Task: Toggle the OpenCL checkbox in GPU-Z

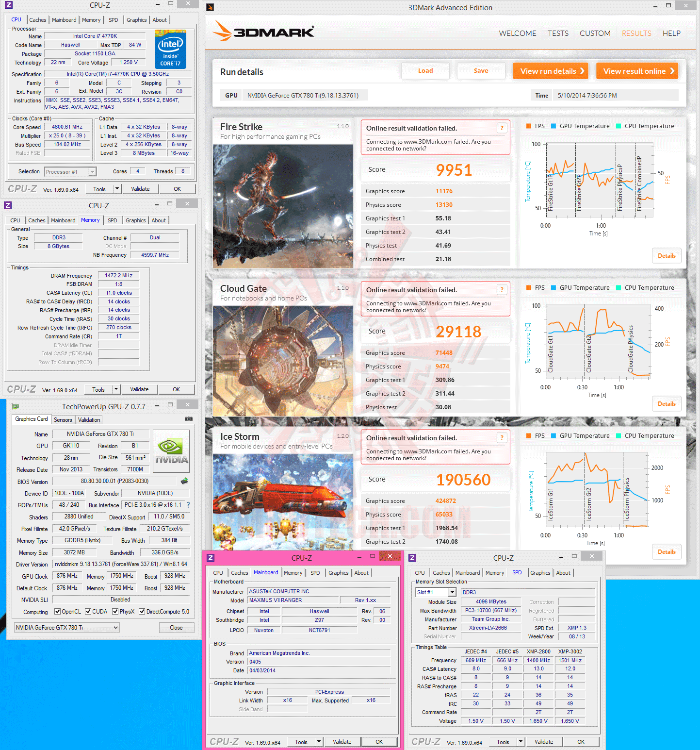Action: [57, 612]
